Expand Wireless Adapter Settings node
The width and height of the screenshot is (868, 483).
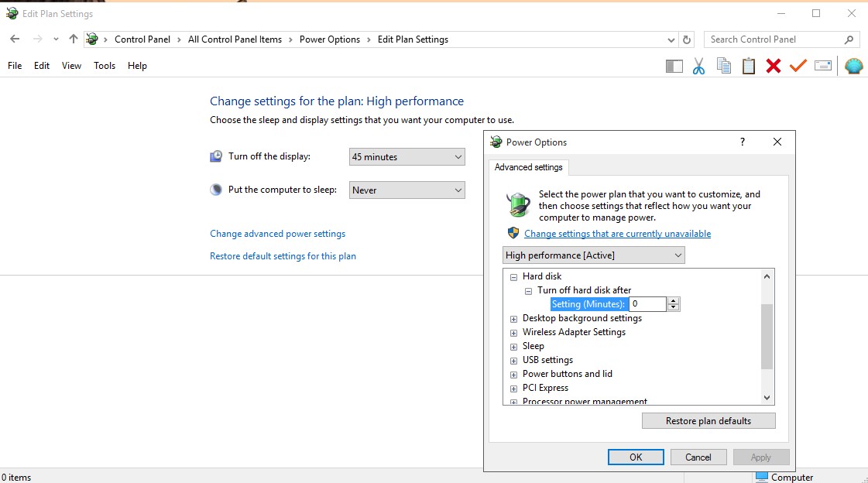coord(513,333)
